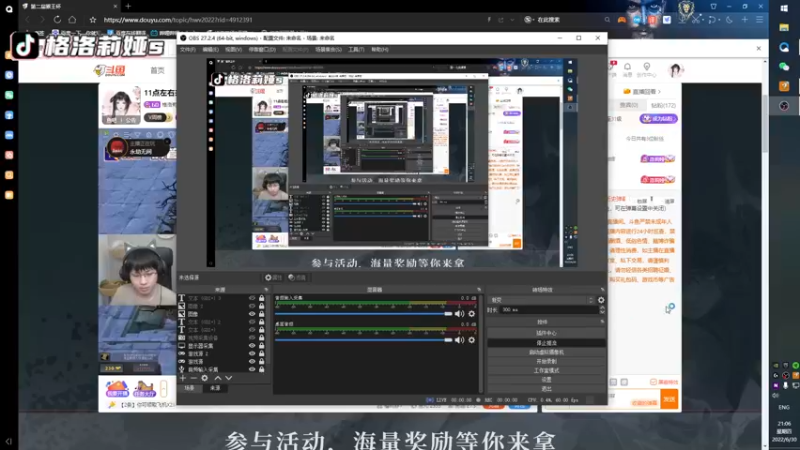Open the Windows Start icon
The image size is (800, 450).
coord(784,8)
